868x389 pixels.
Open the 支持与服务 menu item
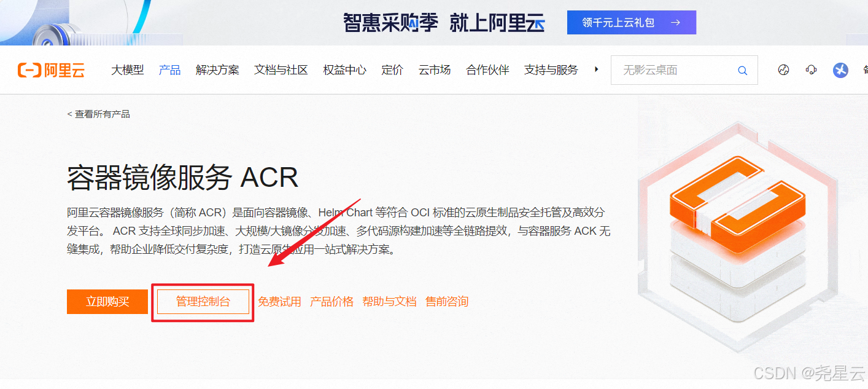click(x=551, y=70)
